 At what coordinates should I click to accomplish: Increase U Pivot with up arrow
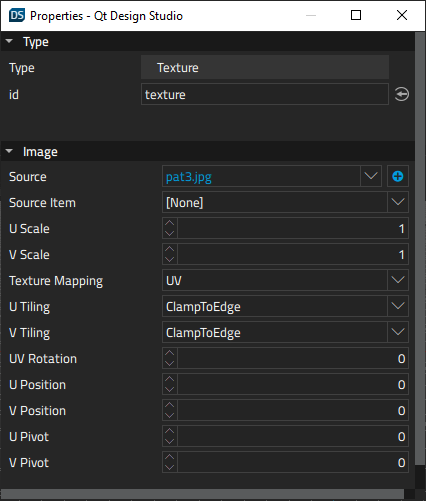(x=170, y=431)
